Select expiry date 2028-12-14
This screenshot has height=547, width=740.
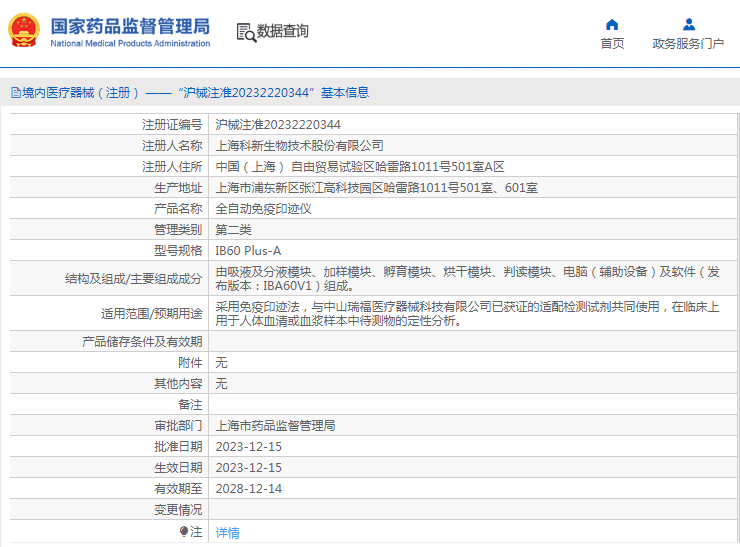pos(249,488)
